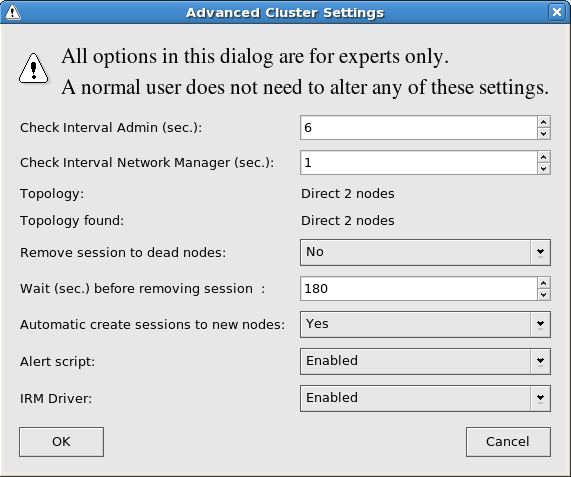This screenshot has height=477, width=571.
Task: Decrease Wait before removing session value
Action: [544, 295]
